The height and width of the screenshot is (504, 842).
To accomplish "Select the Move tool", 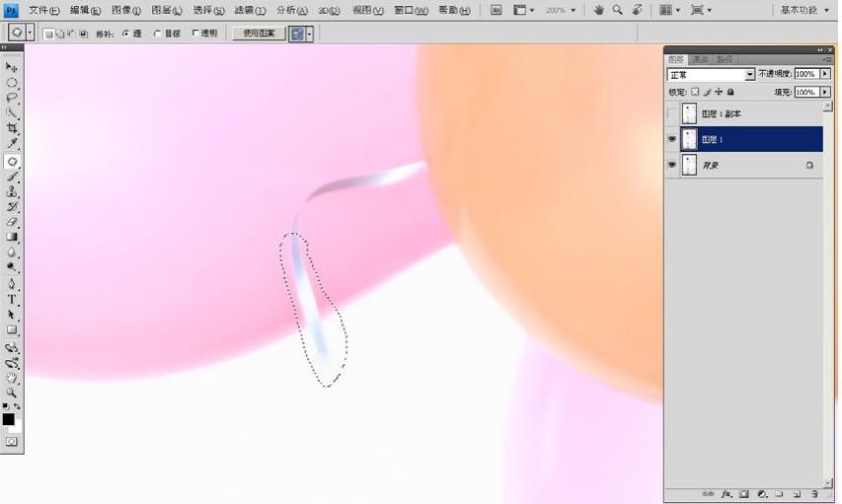I will pos(11,68).
